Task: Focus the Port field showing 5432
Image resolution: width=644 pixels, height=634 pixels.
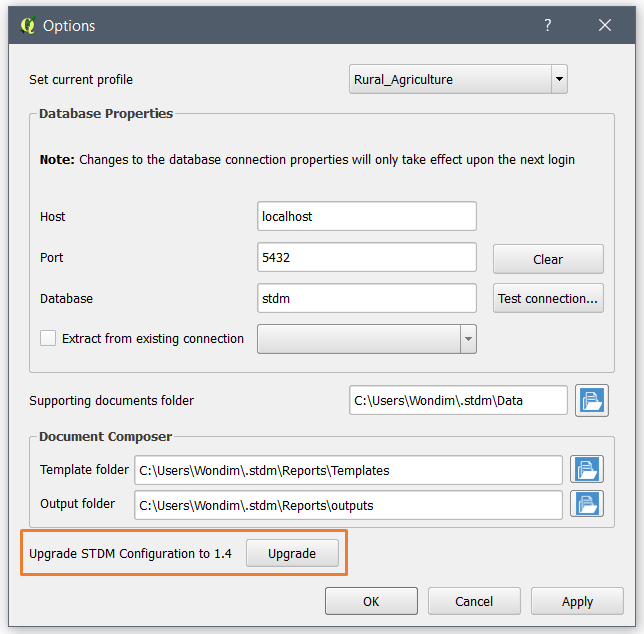Action: point(366,257)
